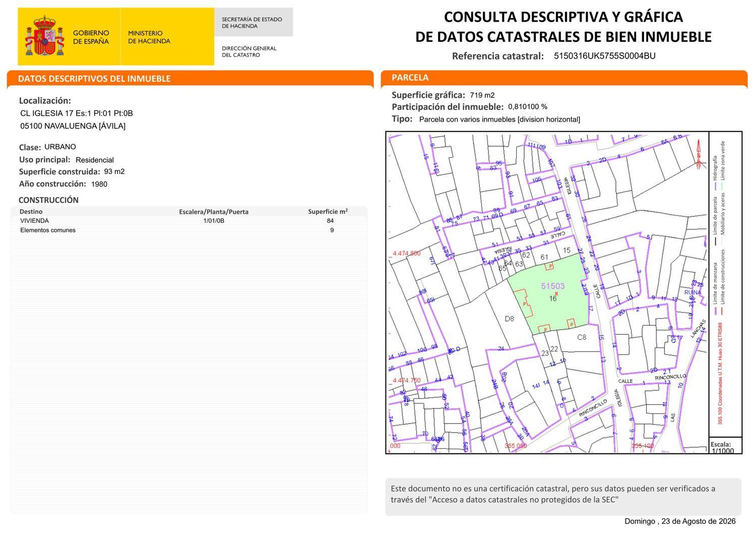Click the Uso principal: label
Screen dimensions: 756x534
tap(45, 160)
